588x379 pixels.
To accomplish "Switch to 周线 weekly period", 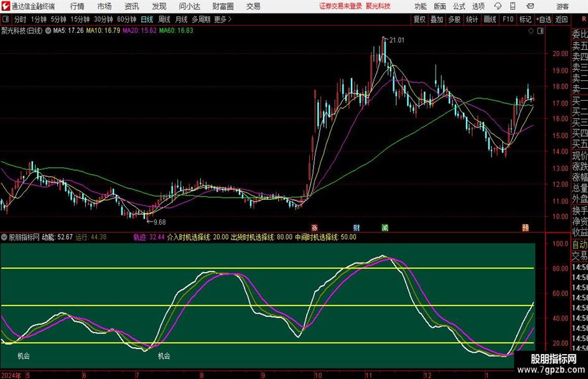I will pos(164,19).
